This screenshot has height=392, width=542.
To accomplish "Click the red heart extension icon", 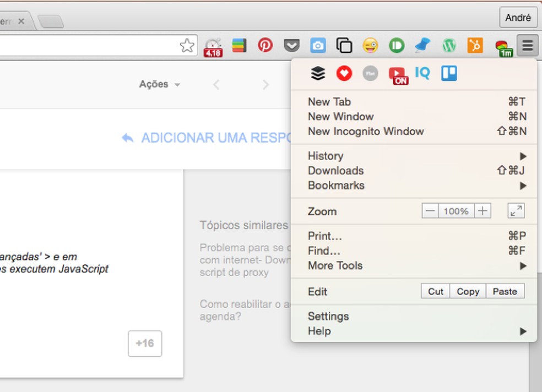I will coord(344,73).
